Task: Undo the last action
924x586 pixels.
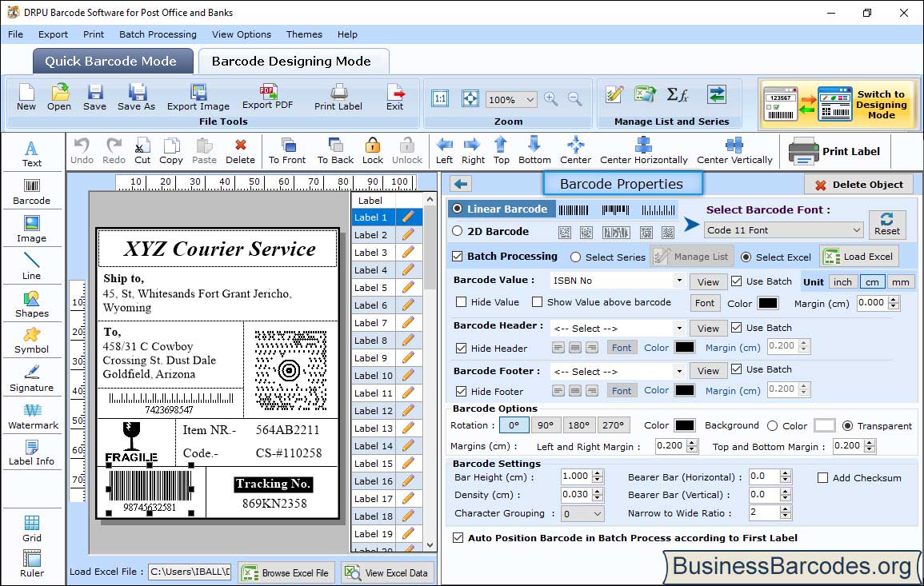Action: (82, 151)
